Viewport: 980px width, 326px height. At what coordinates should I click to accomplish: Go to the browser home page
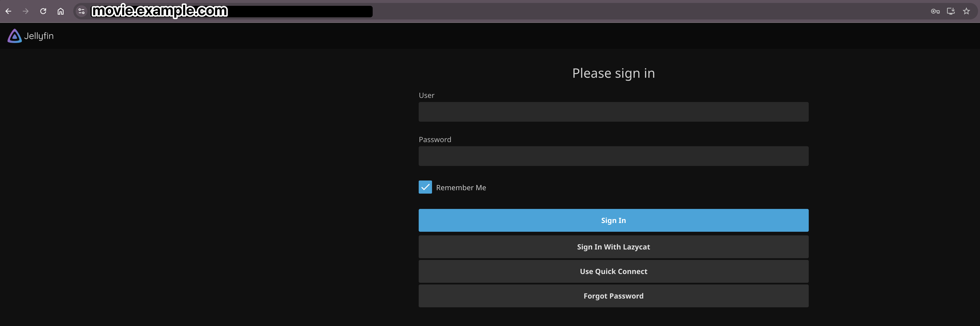coord(60,11)
